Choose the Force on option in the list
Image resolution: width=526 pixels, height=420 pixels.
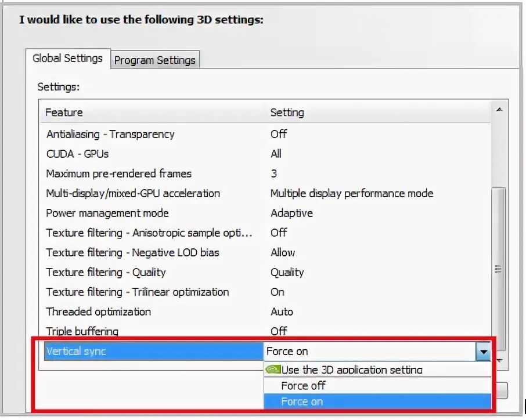pos(302,401)
